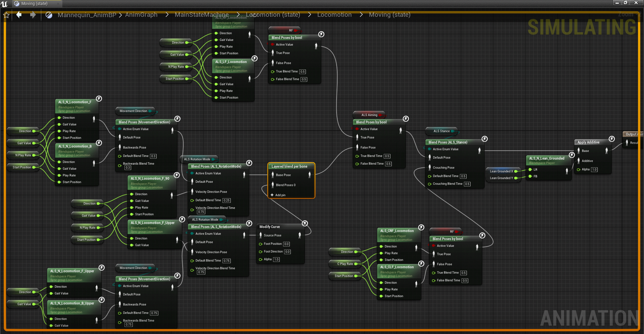Click Base Pose input pin on Layered blend
644x334 pixels.
coord(272,175)
